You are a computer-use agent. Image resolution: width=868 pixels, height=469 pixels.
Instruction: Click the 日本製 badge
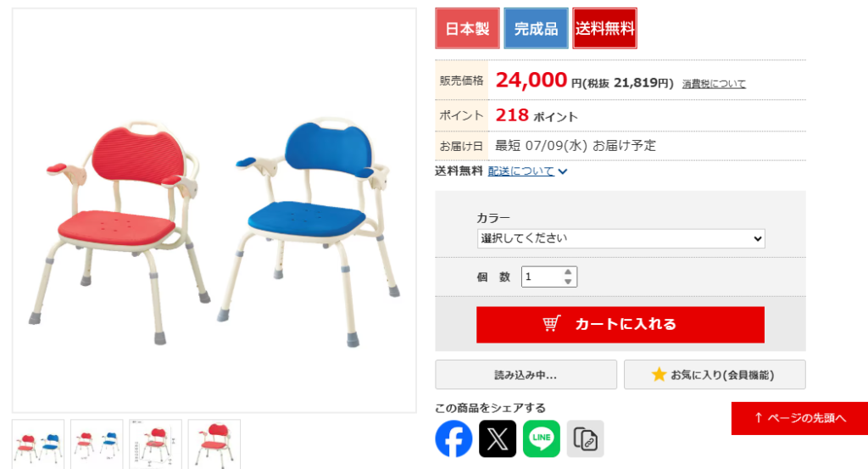(467, 28)
